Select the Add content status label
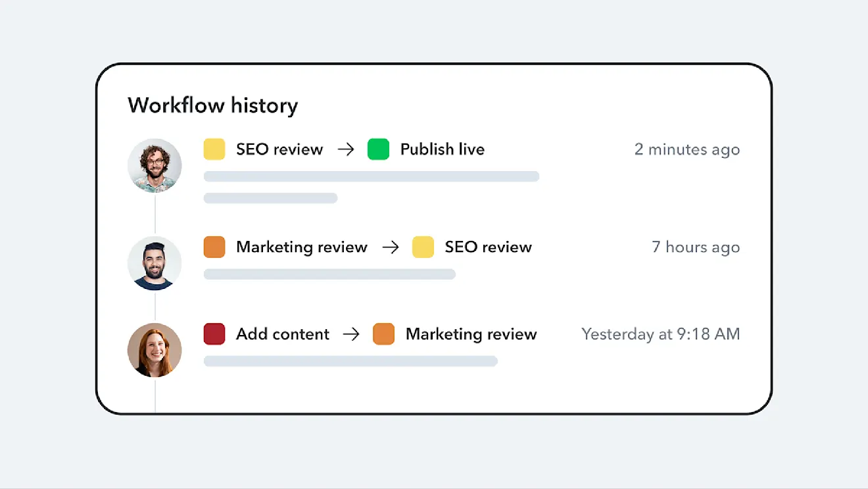The height and width of the screenshot is (489, 868). point(283,334)
